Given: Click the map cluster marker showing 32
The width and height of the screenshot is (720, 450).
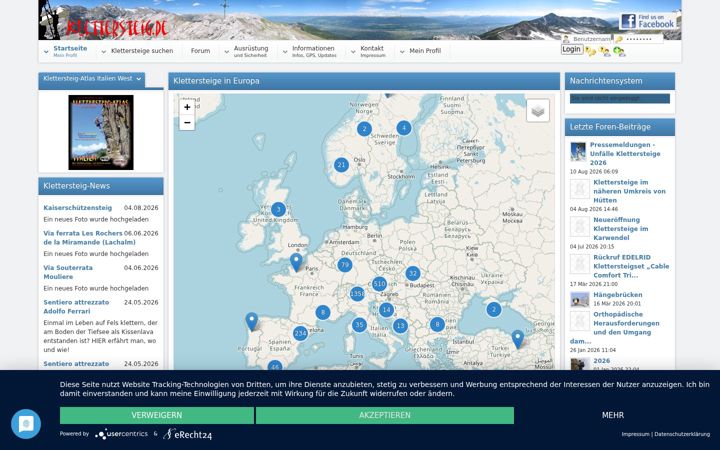Looking at the screenshot, I should tap(413, 274).
